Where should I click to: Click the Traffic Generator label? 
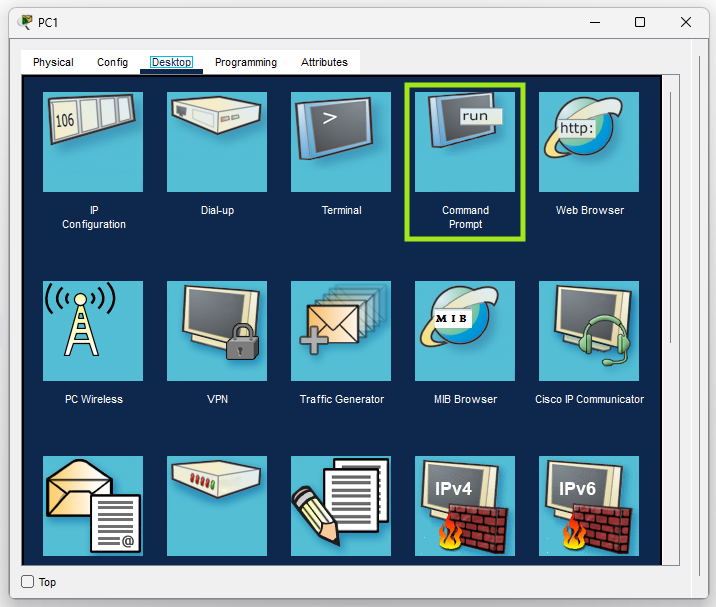[342, 399]
